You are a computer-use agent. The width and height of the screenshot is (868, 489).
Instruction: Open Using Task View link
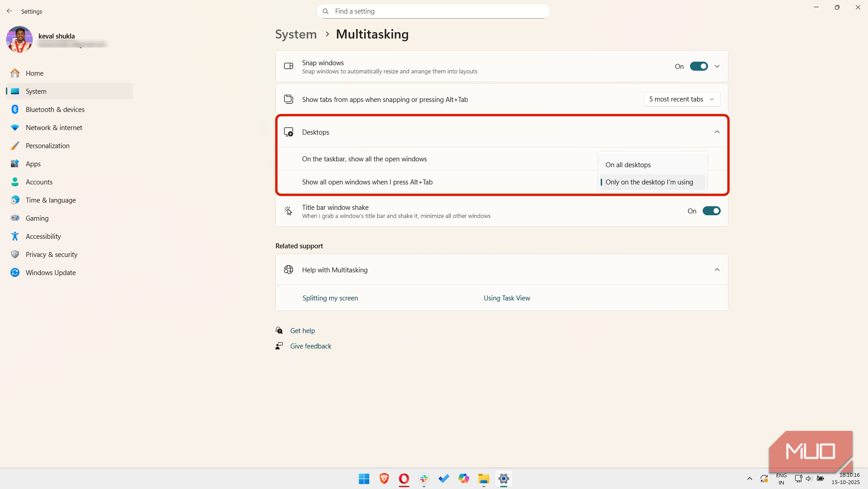(x=506, y=298)
